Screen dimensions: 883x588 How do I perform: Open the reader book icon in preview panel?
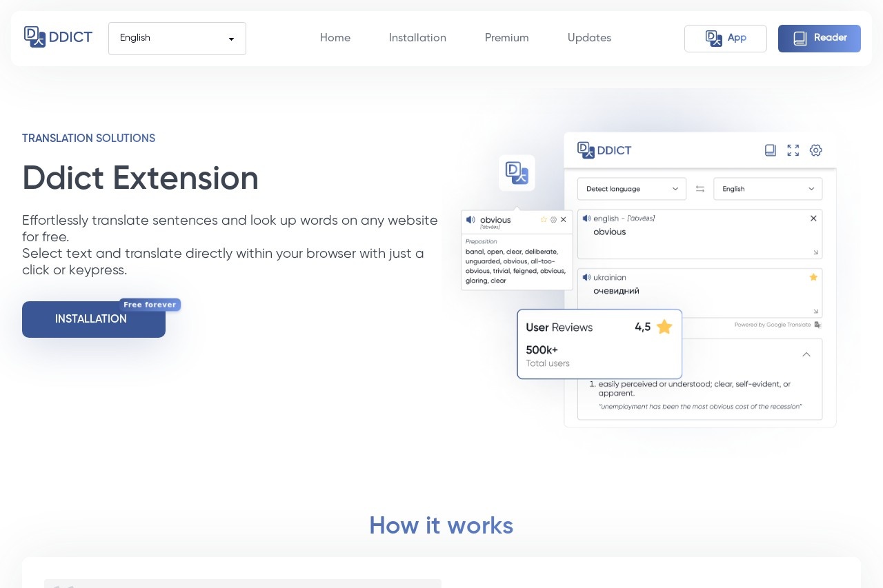771,150
